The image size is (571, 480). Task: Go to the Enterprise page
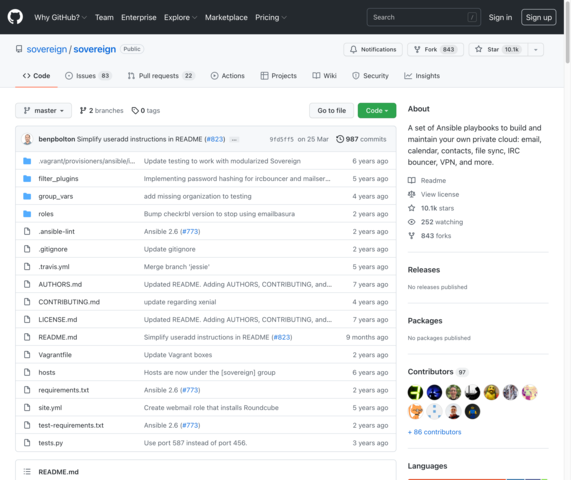click(139, 17)
